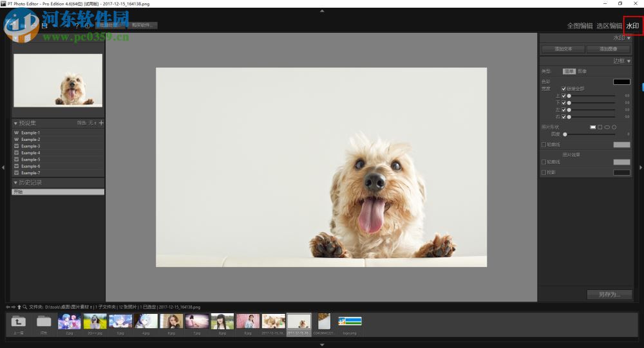
Task: Open the parent folder icon in the filmstrip
Action: pos(18,322)
